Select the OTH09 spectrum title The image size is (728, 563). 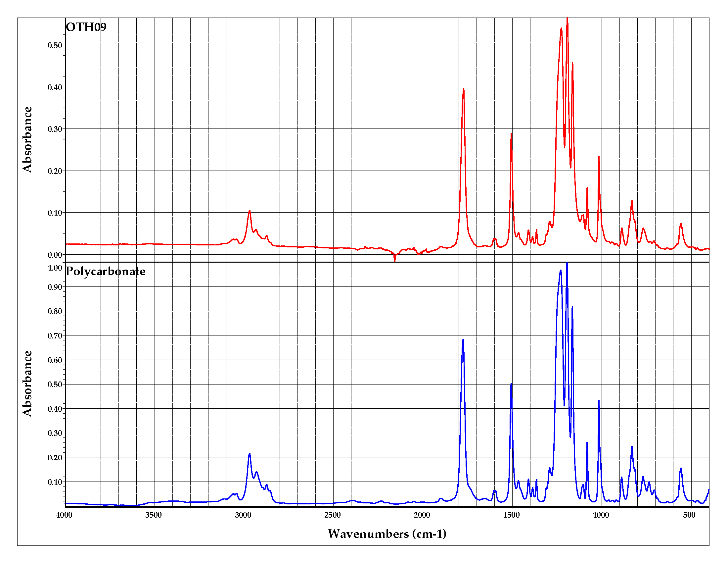tap(86, 27)
